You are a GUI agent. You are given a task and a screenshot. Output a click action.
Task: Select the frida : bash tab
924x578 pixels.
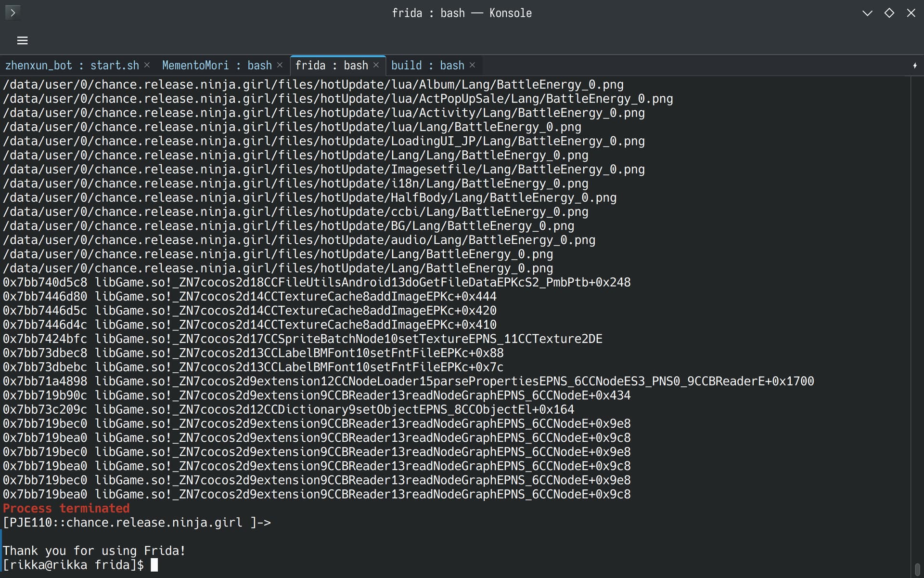pos(332,66)
